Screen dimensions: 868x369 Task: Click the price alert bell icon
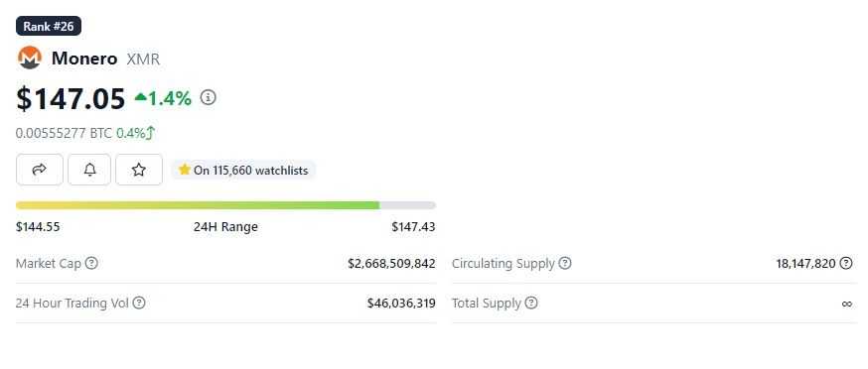(89, 170)
